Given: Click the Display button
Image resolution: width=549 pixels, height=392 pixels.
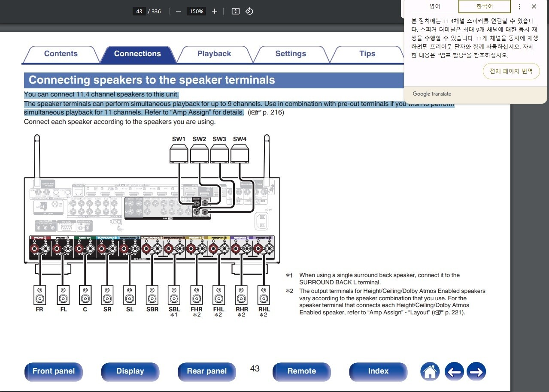Looking at the screenshot, I should 130,371.
